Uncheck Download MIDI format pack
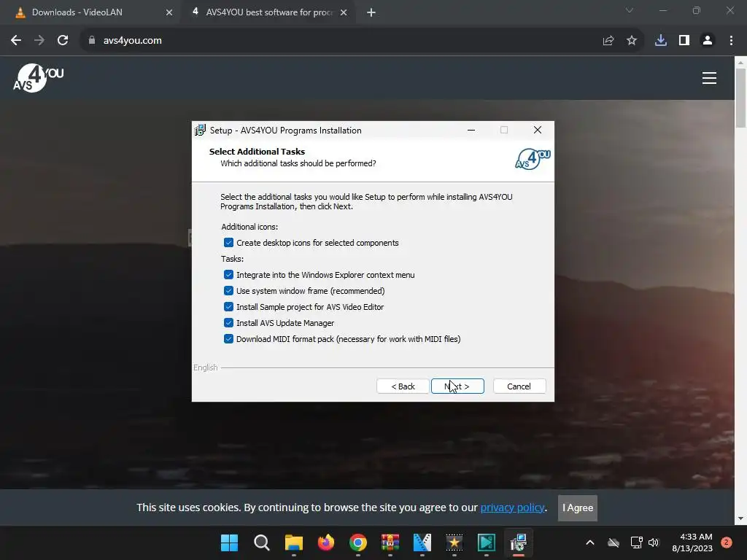Viewport: 747px width, 560px height. [228, 339]
